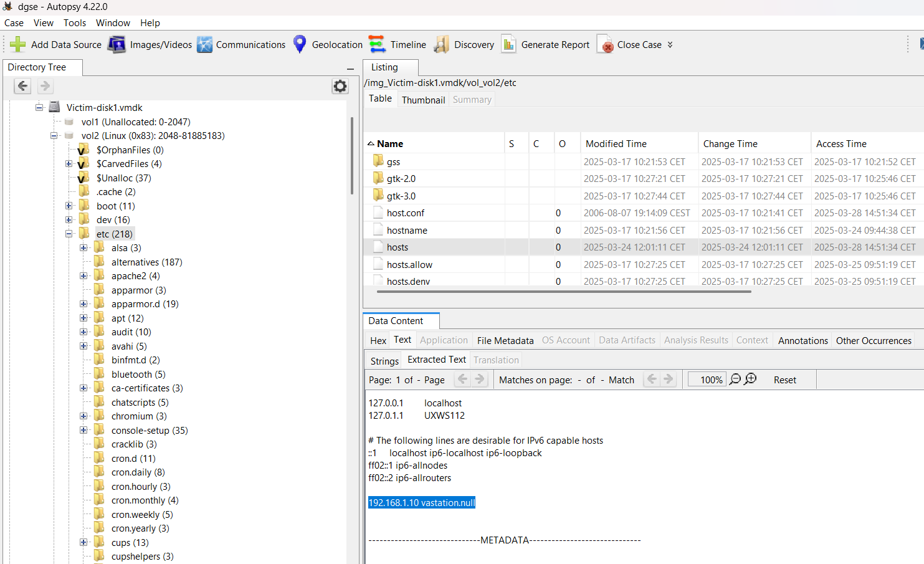Open the Window menu
This screenshot has width=924, height=564.
point(113,23)
